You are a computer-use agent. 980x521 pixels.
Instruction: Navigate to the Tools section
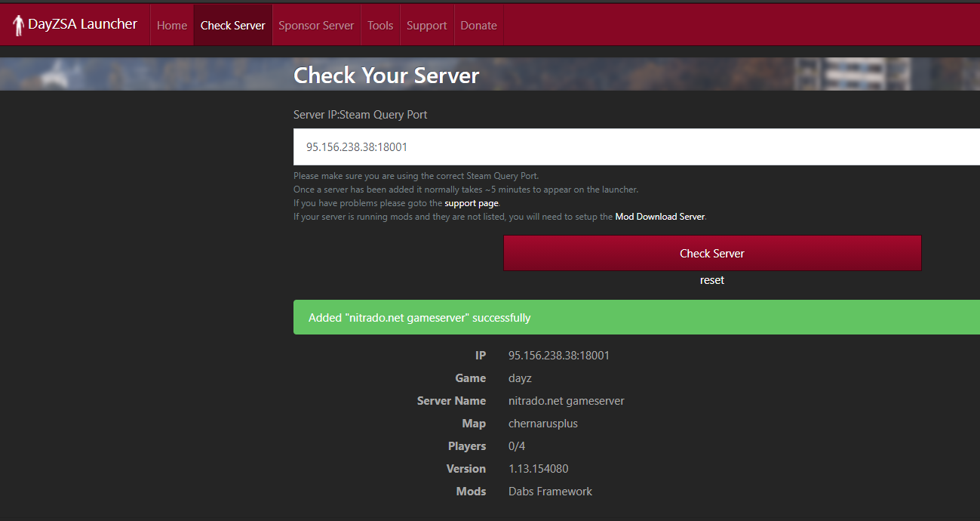click(379, 25)
